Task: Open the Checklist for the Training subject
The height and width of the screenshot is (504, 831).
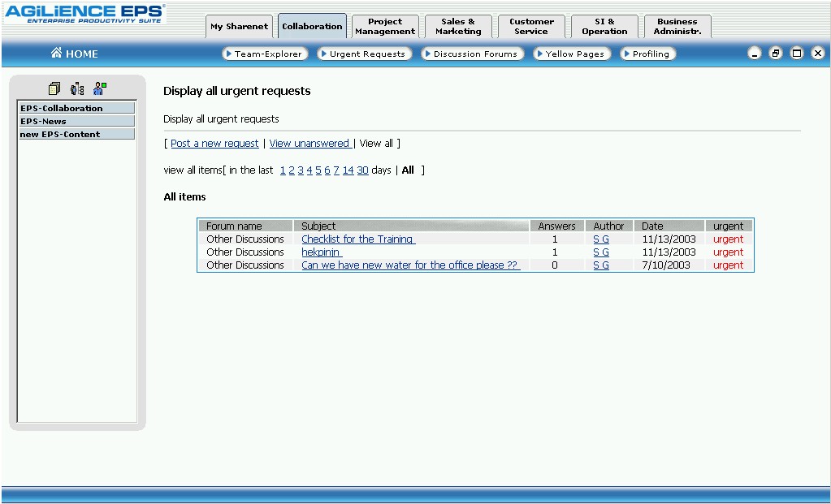Action: tap(357, 239)
